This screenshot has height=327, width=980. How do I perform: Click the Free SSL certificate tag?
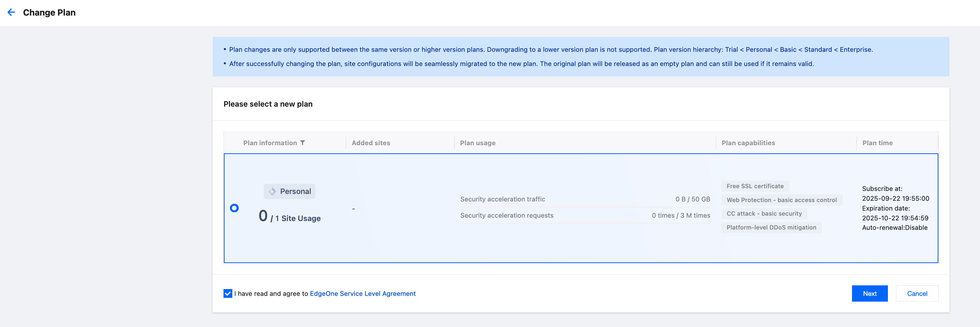(755, 186)
